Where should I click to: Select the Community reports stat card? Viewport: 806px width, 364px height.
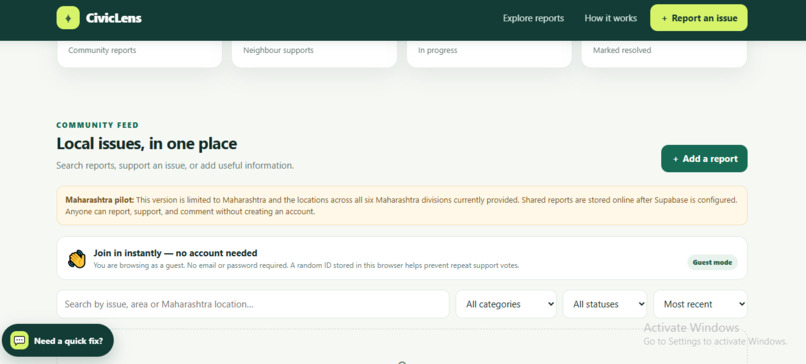tap(139, 54)
